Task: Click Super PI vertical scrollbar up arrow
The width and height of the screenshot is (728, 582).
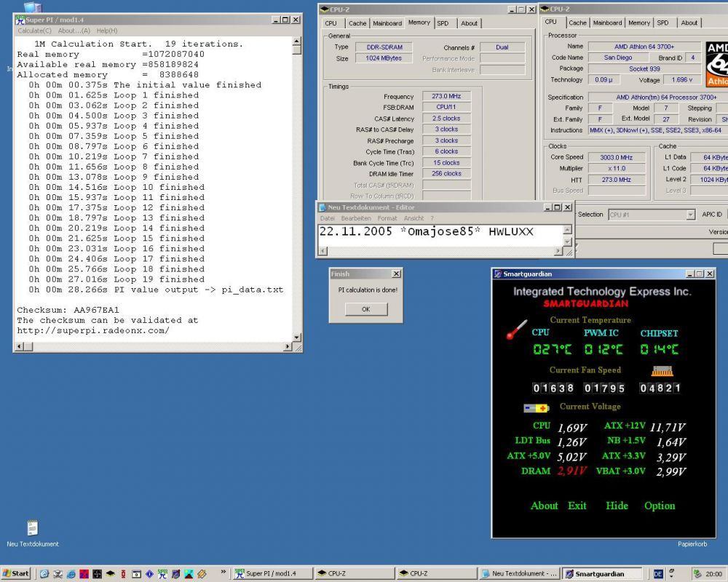Action: point(297,41)
